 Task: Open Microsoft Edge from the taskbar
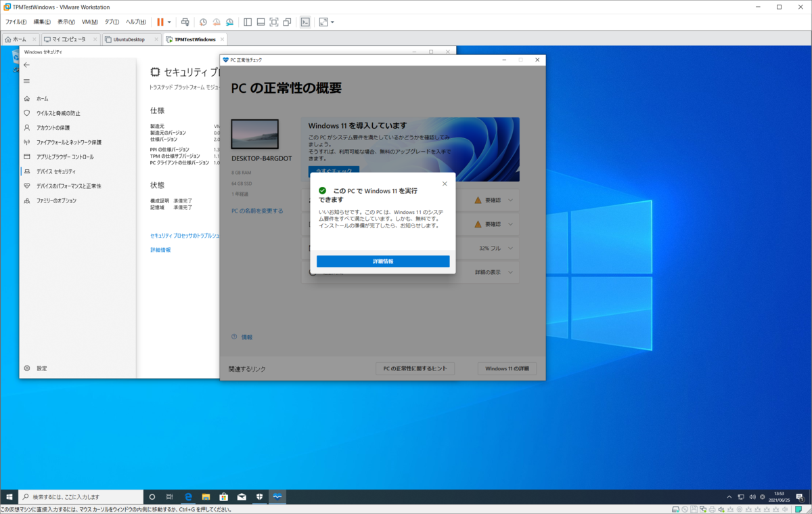coord(189,496)
